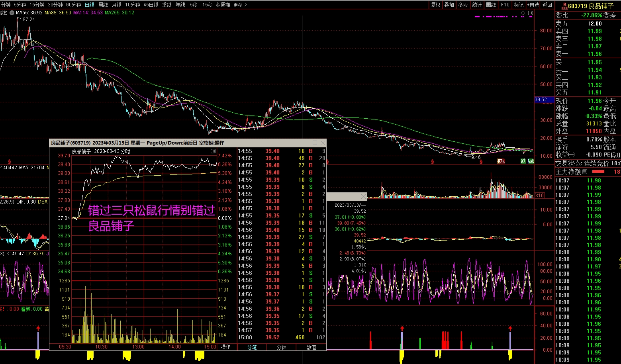
Task: Select the 买五 price 11.91
Action: tap(594, 92)
